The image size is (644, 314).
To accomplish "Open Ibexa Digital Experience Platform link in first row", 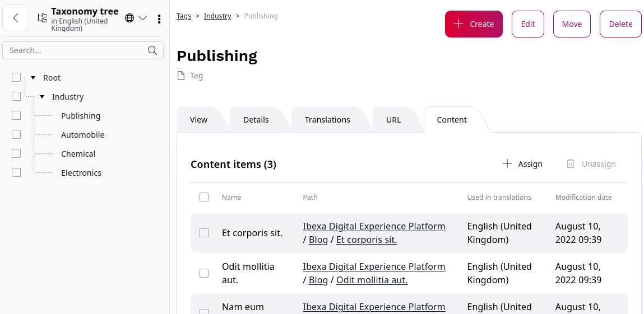I will point(374,226).
